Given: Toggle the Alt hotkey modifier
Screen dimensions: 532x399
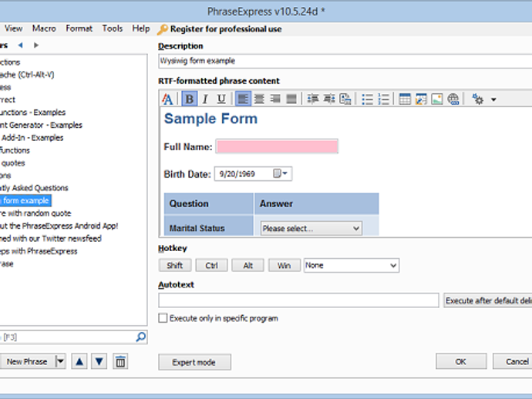Looking at the screenshot, I should (x=247, y=266).
